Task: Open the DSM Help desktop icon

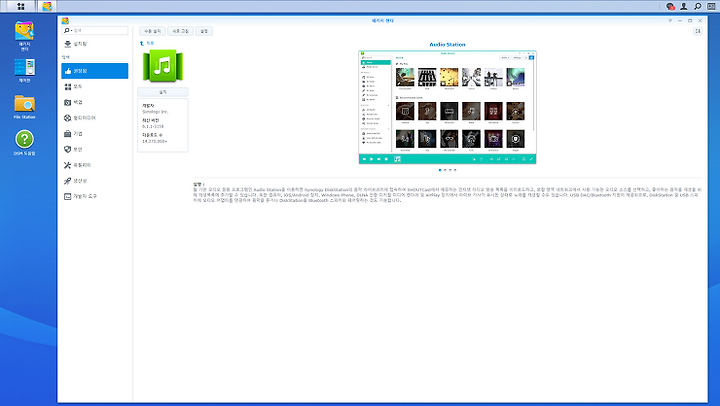Action: [x=24, y=143]
